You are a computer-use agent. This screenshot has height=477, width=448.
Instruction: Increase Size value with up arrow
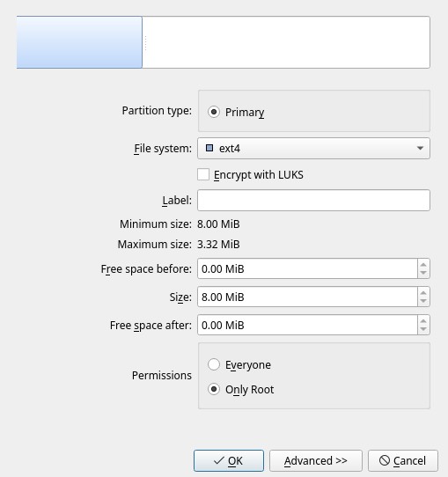click(x=423, y=293)
